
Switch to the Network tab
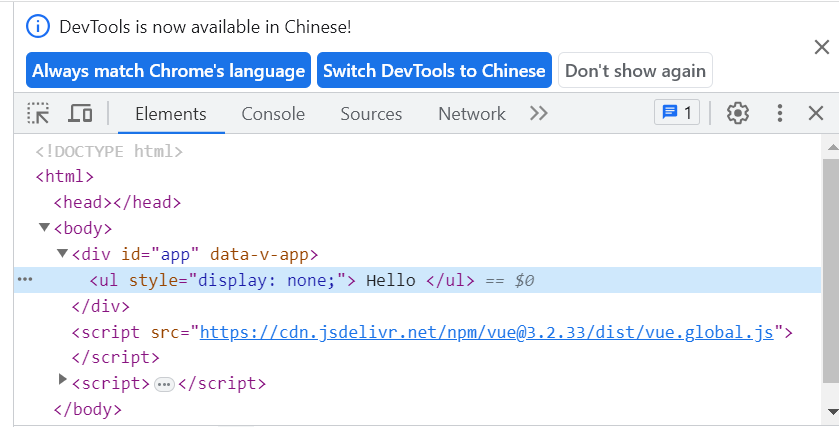471,114
